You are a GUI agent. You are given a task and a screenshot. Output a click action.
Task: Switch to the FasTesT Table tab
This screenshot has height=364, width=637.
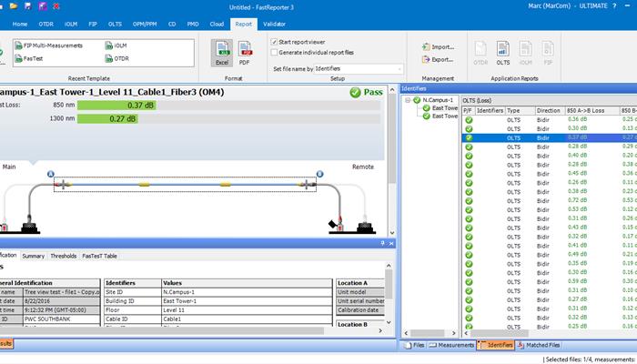point(99,256)
